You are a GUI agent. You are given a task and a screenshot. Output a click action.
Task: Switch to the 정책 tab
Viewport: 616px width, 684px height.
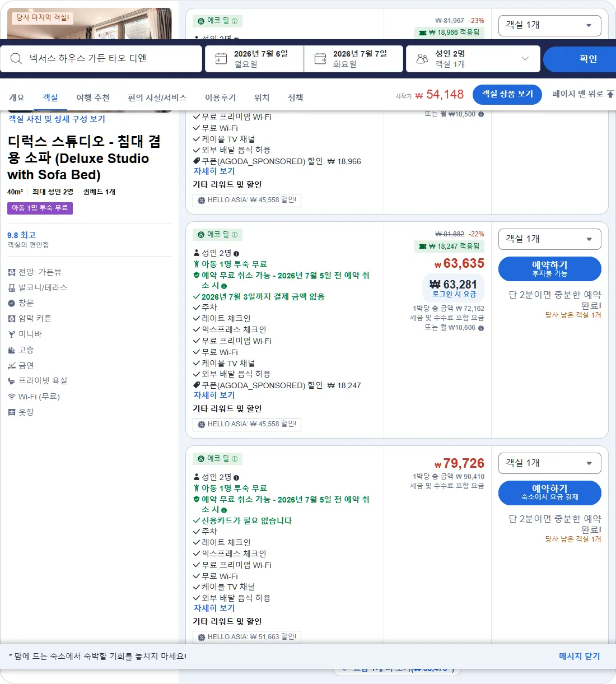[296, 97]
